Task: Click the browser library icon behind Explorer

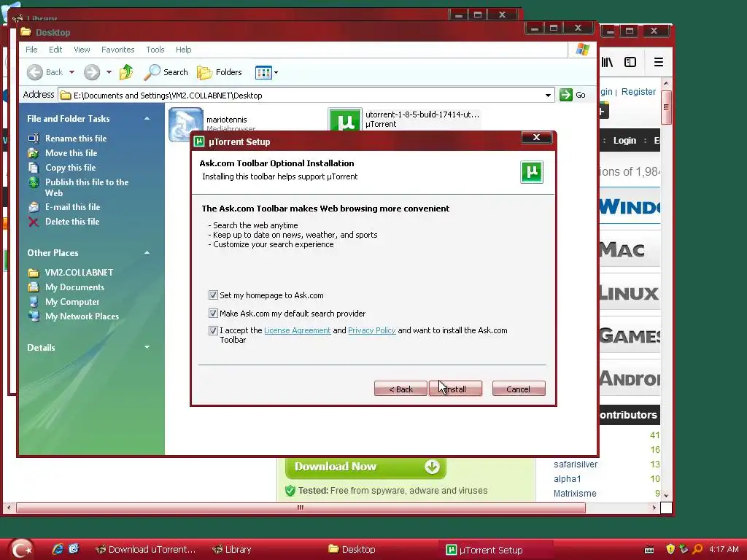Action: pyautogui.click(x=607, y=62)
